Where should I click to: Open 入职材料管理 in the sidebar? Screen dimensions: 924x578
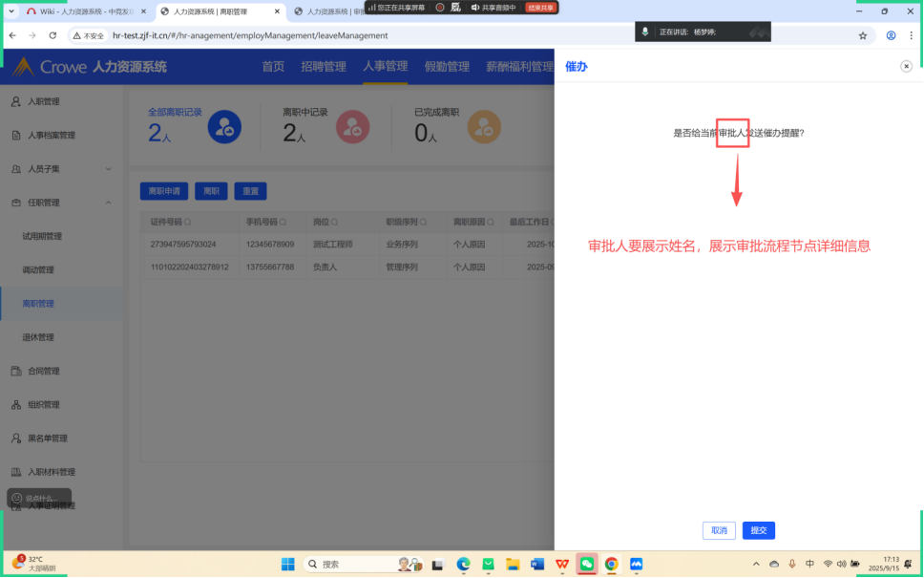coord(61,472)
